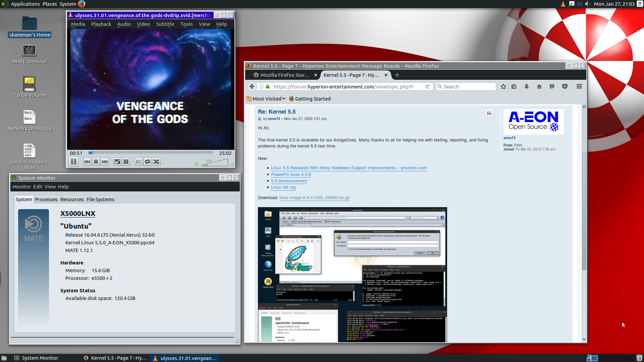Open Getting Started bookmark
Screen dimensions: 644x362
tap(310, 99)
